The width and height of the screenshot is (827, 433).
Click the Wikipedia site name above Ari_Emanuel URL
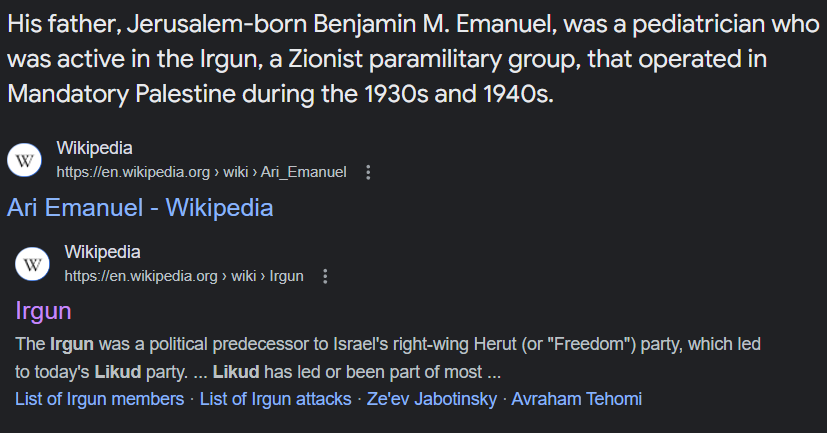pyautogui.click(x=95, y=148)
